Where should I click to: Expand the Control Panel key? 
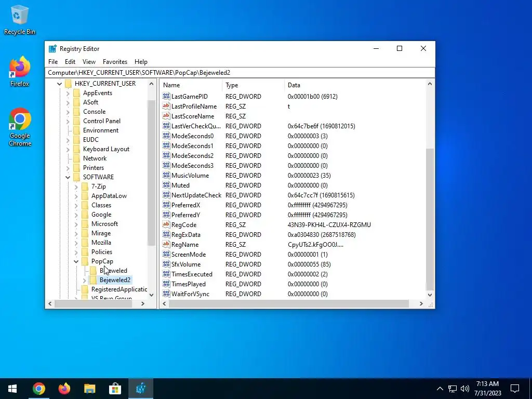[68, 121]
